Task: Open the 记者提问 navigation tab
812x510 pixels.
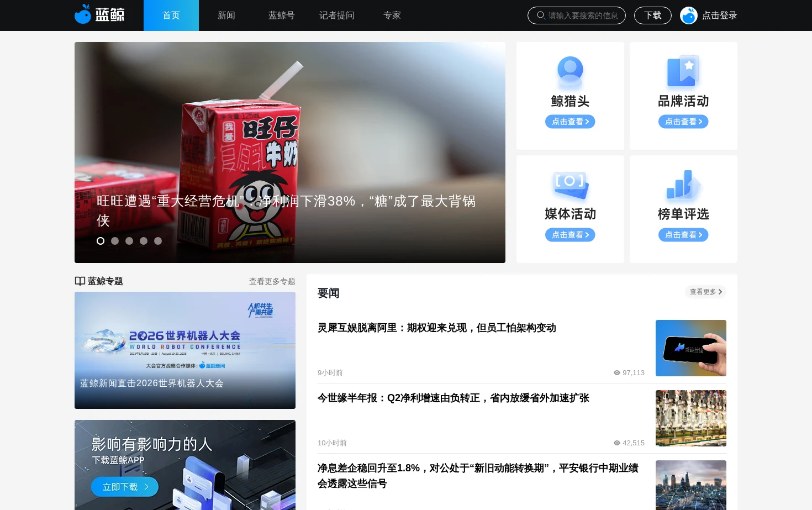Action: [337, 15]
